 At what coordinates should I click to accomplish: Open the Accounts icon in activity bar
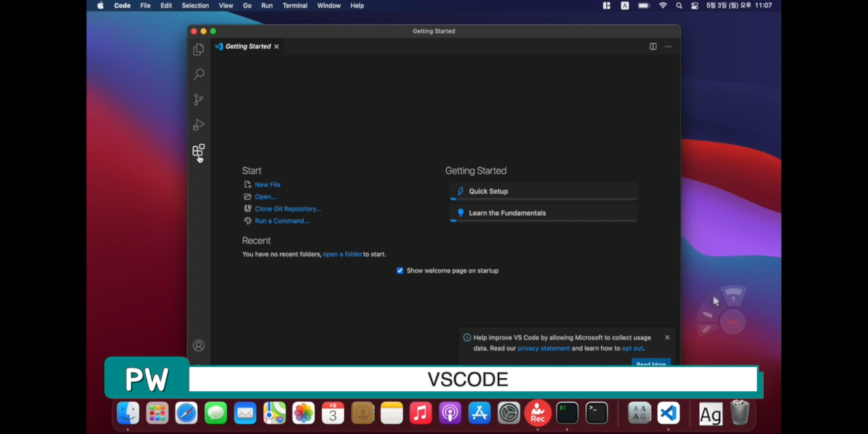point(199,346)
